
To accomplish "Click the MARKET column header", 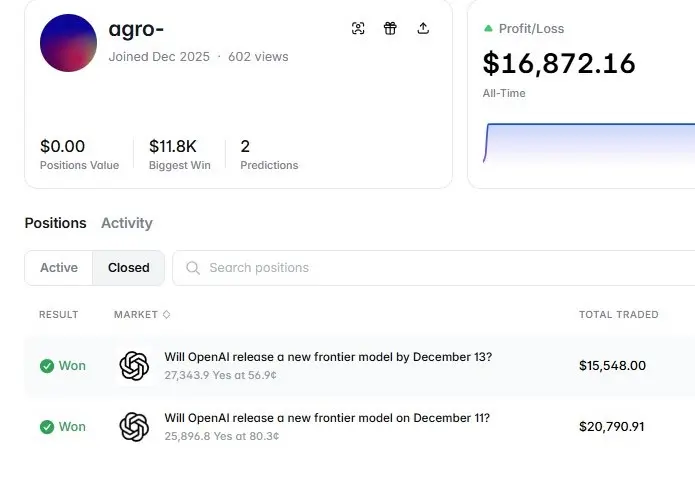I will [x=136, y=314].
